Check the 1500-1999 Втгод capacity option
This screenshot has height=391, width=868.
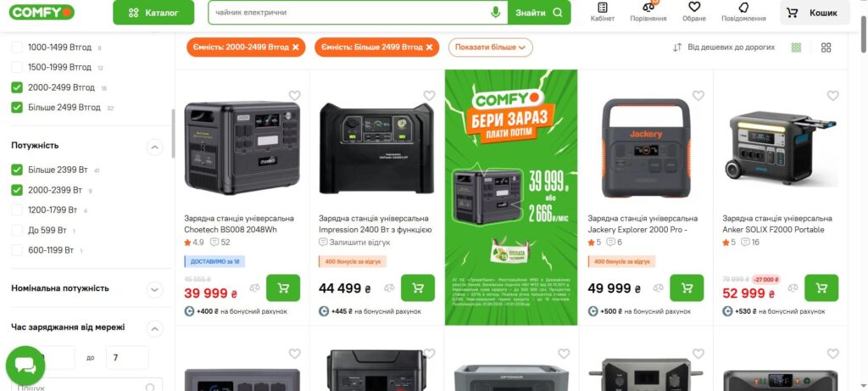[17, 67]
